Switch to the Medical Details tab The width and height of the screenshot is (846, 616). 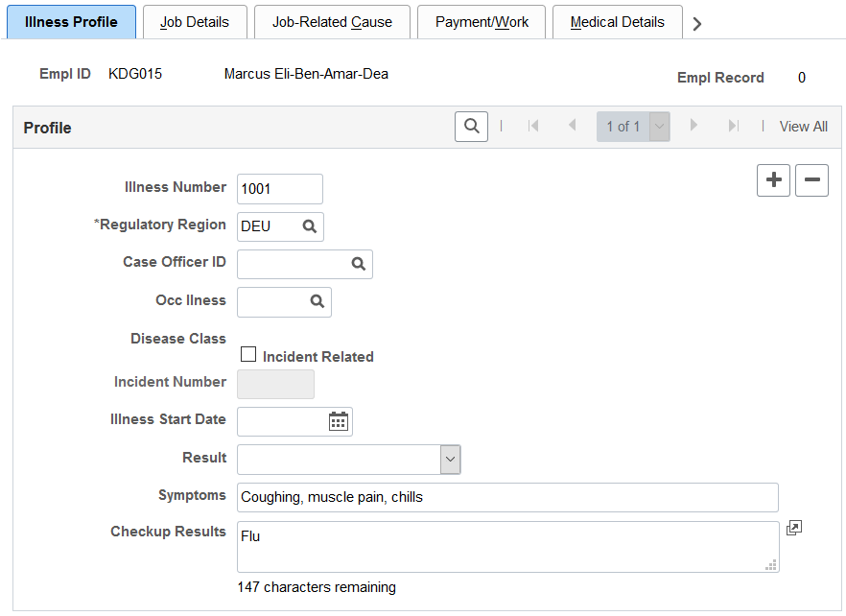[x=618, y=22]
